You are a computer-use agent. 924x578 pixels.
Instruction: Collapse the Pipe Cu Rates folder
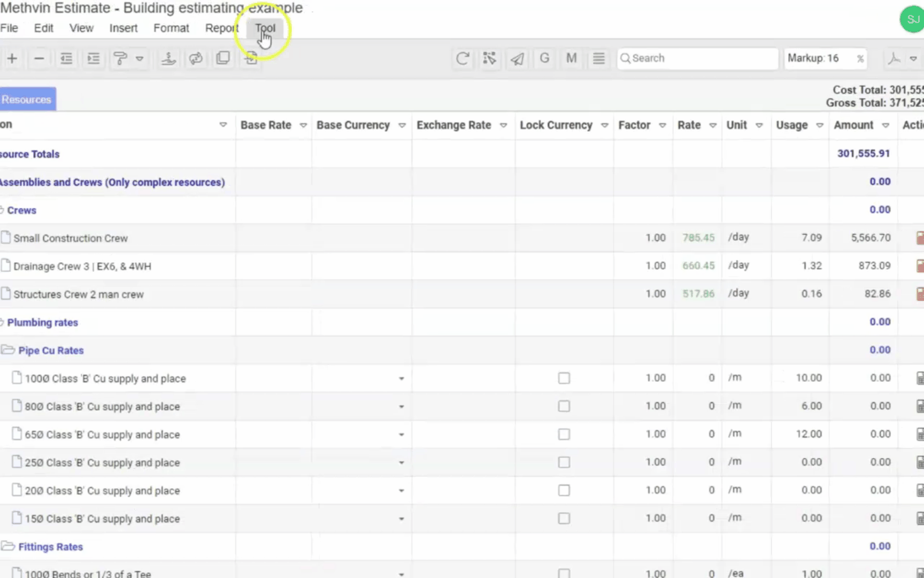click(x=8, y=351)
